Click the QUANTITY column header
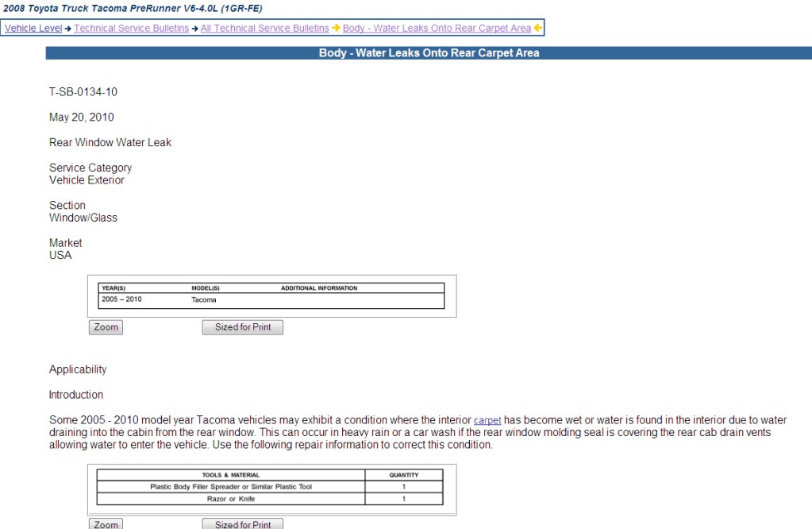Screen dimensions: 812x529 [404, 475]
